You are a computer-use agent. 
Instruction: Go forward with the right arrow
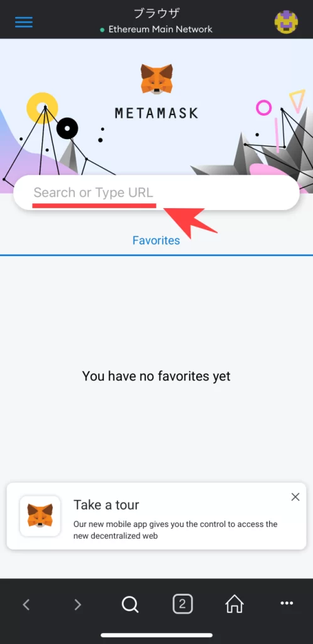[77, 604]
